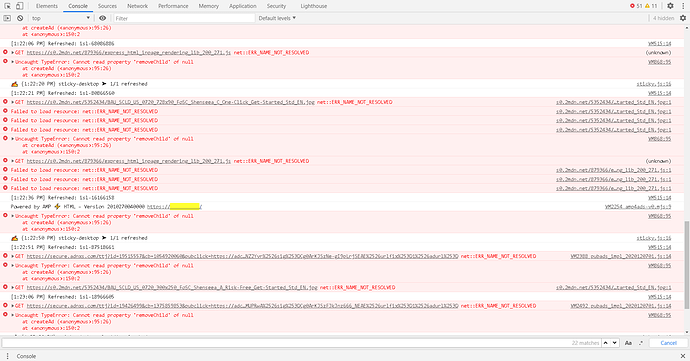
Task: Jump to the next search match
Action: [x=615, y=343]
